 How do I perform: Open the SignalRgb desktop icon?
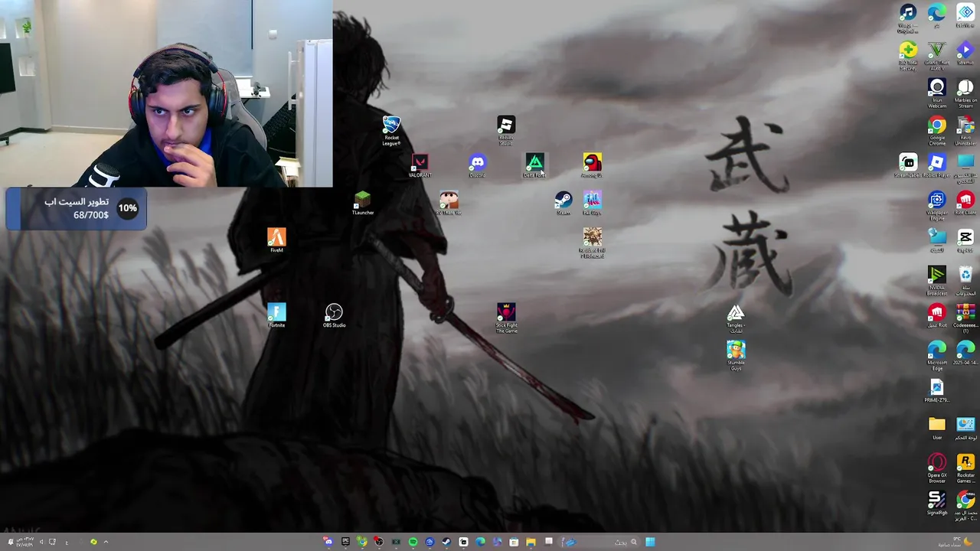[x=937, y=503]
